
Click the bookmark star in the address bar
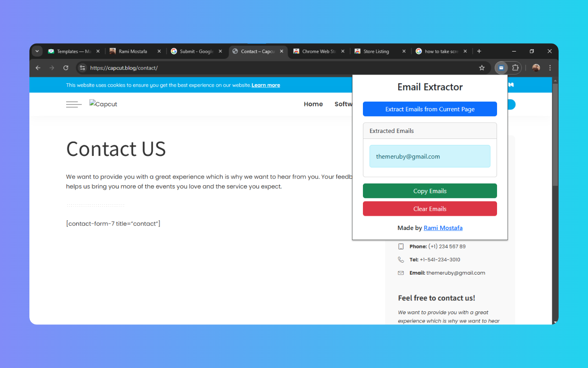pos(481,68)
